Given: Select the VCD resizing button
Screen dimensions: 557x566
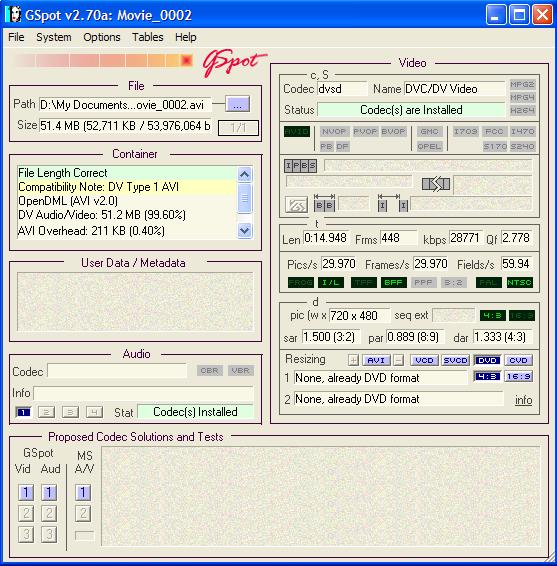Looking at the screenshot, I should (x=424, y=360).
